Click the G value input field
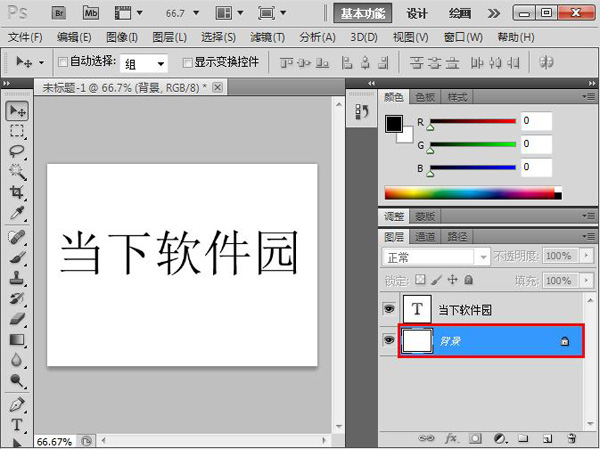Image resolution: width=600 pixels, height=449 pixels. (536, 144)
